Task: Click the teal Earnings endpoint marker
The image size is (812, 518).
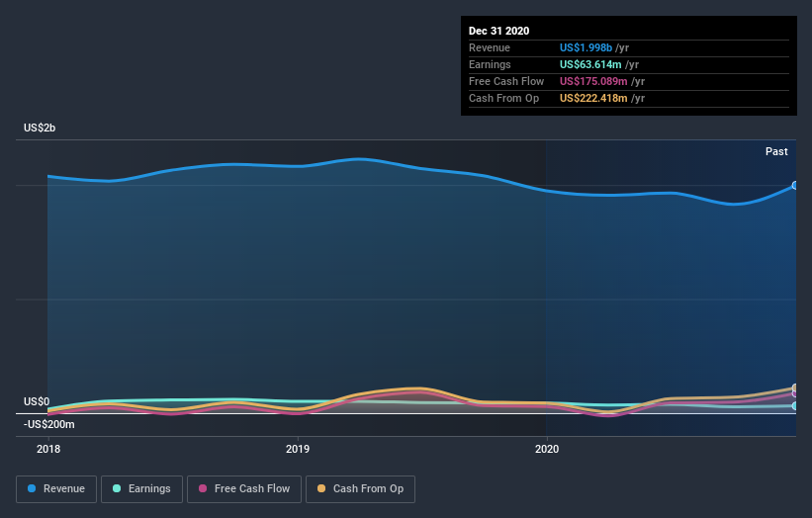Action: click(795, 405)
